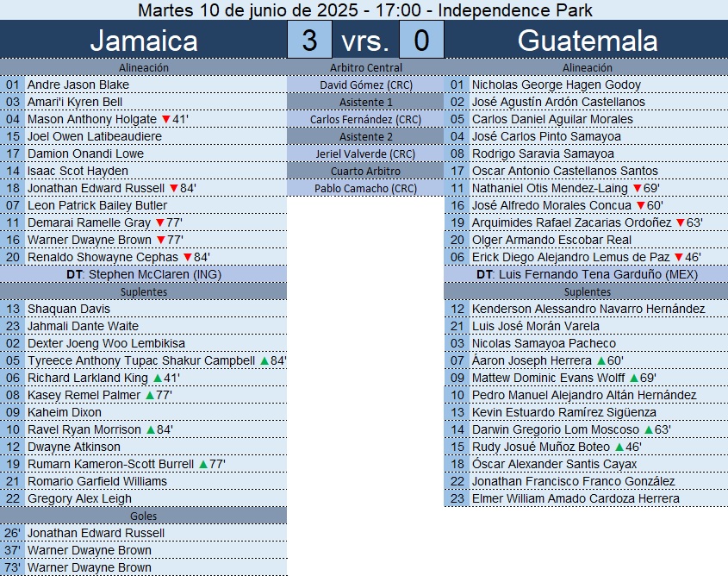Select the 73' goal by Warner Dwayne Brown
The height and width of the screenshot is (576, 728).
[x=90, y=567]
